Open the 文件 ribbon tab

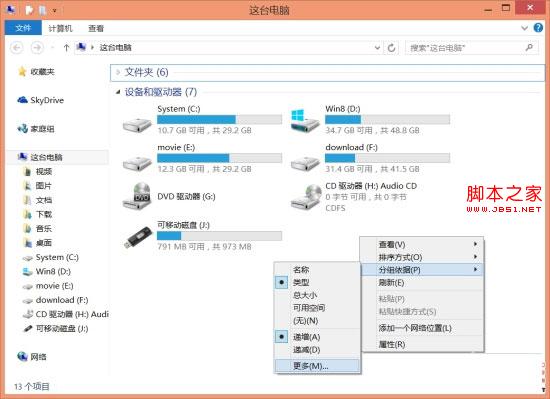(23, 28)
